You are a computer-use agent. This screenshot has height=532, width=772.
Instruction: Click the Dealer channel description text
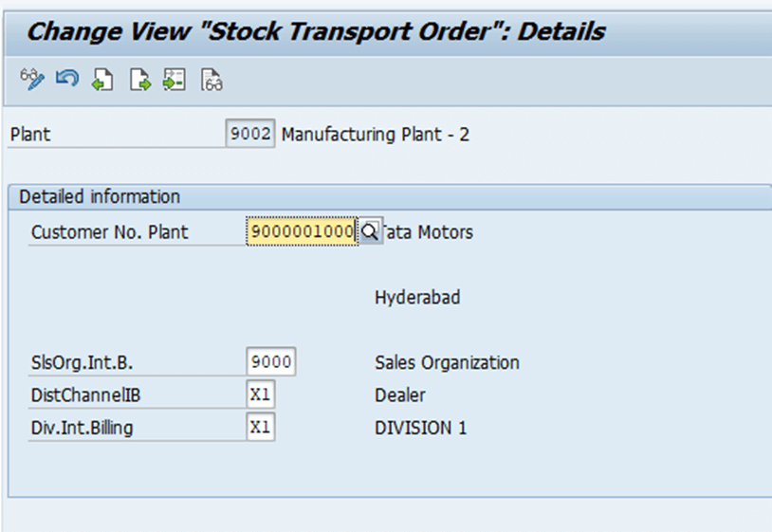(400, 395)
